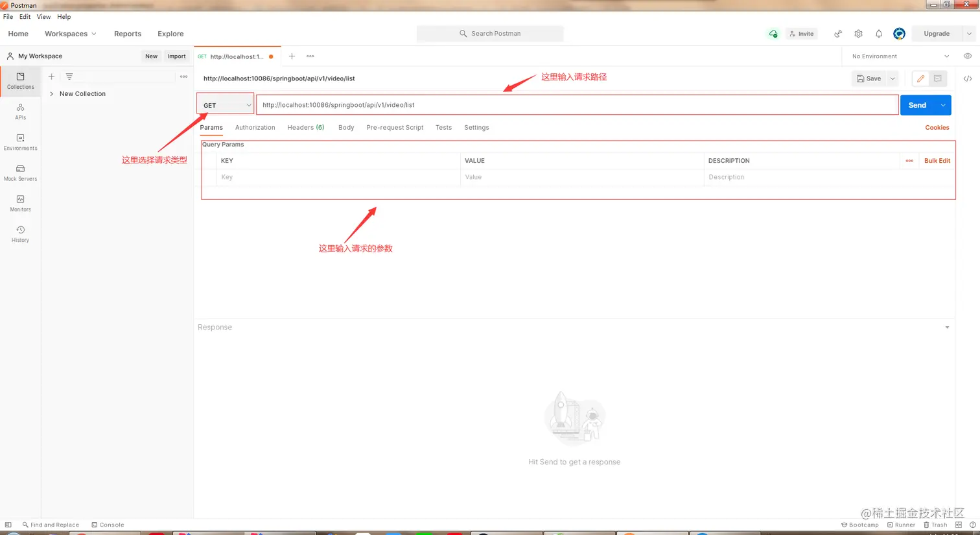Viewport: 980px width, 535px height.
Task: Open the help icon in the status bar
Action: point(972,525)
